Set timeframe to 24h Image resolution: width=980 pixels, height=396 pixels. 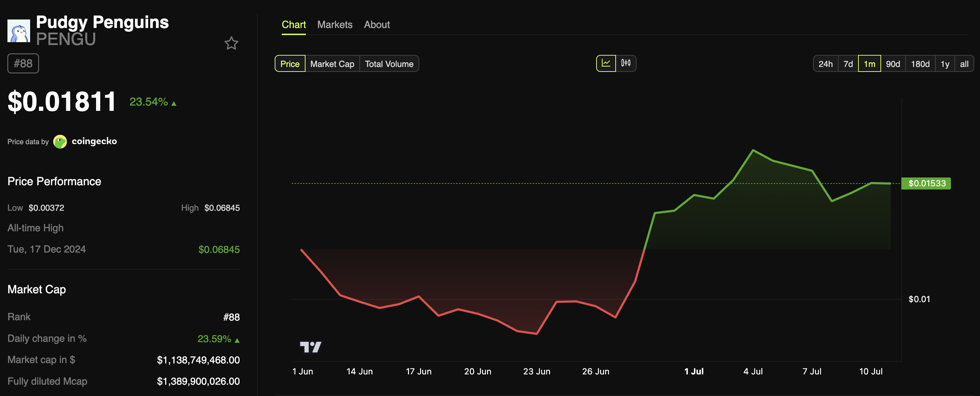825,64
